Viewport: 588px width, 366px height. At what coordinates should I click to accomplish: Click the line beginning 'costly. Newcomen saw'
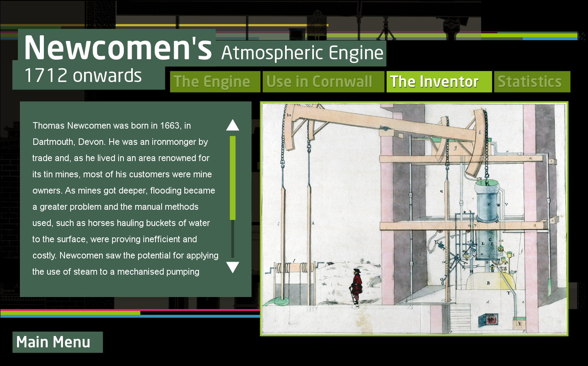pos(125,256)
